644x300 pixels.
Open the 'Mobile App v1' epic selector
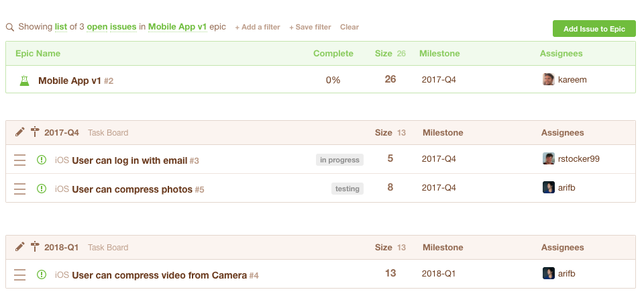click(x=177, y=28)
